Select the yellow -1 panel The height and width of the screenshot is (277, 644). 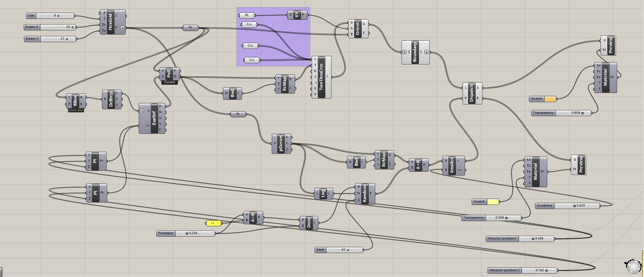pos(213,223)
